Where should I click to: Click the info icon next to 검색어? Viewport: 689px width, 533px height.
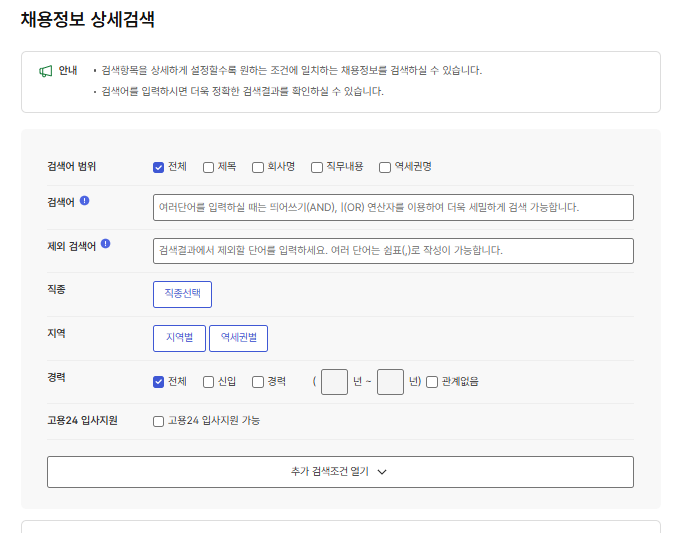click(x=84, y=201)
